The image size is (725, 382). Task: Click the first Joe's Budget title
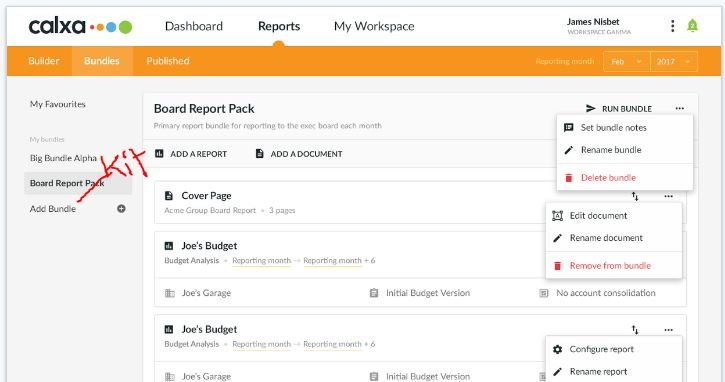point(209,246)
